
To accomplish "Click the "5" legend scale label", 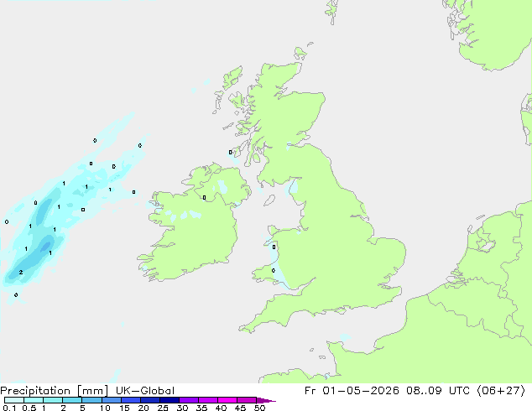I will [x=82, y=408].
